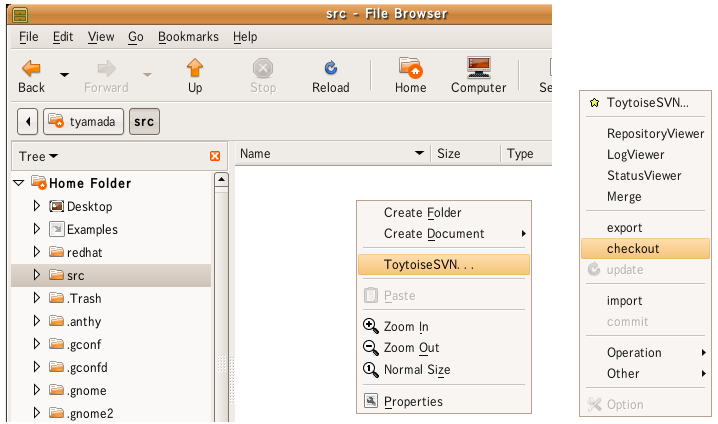Click the Normal Size magnifier icon
Screen dimensions: 718x424
coord(370,370)
